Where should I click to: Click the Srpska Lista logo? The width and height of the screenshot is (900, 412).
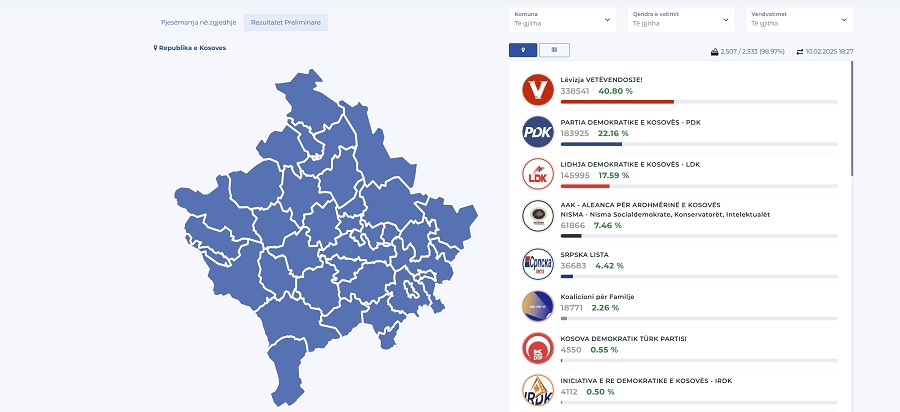click(538, 264)
